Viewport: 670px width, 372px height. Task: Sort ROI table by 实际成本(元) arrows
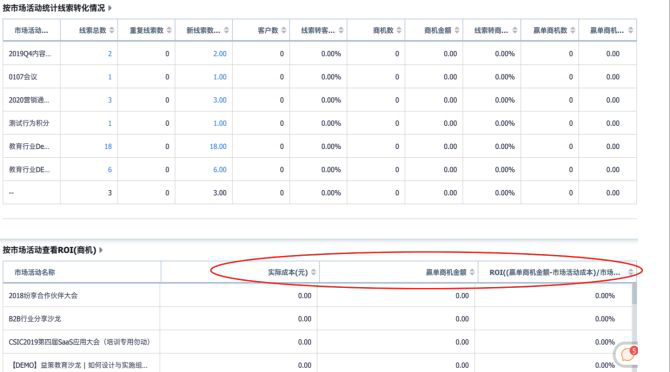click(x=313, y=272)
